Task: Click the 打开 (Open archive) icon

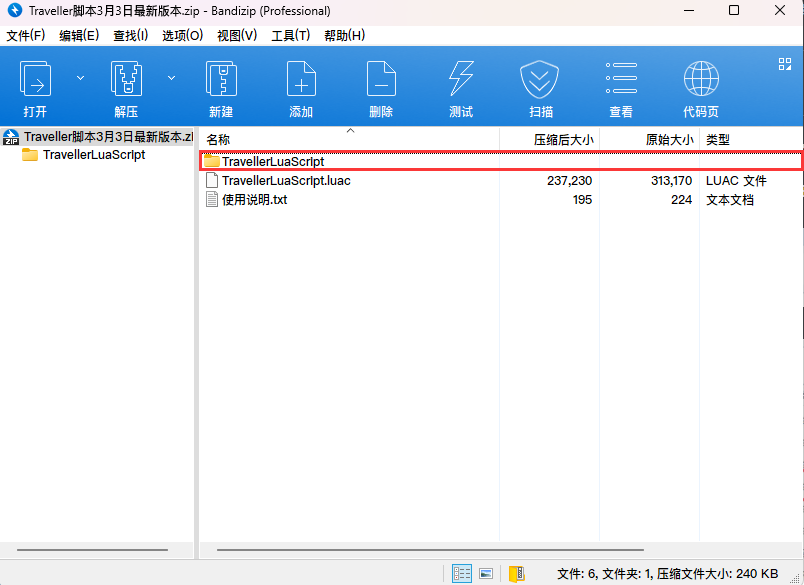Action: 36,86
